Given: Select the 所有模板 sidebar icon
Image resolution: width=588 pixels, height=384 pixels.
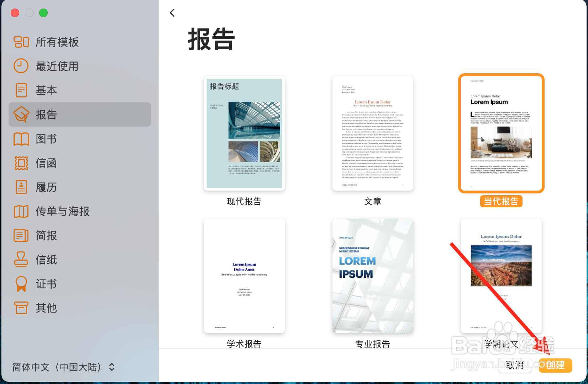Looking at the screenshot, I should [21, 42].
